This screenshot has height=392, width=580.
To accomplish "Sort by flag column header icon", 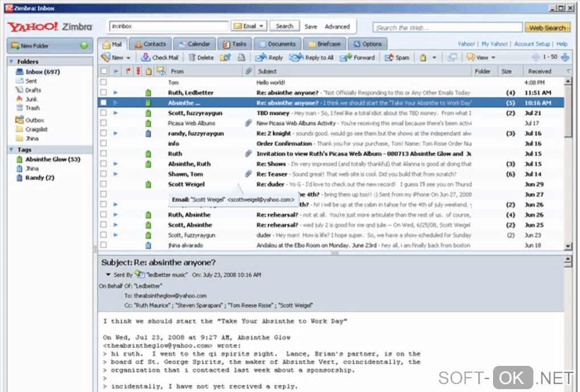I will point(128,71).
